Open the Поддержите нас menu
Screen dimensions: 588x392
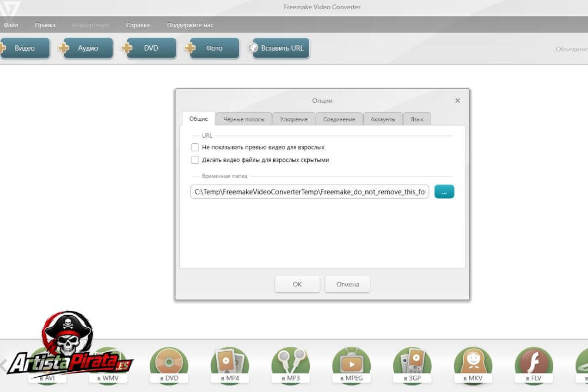click(x=190, y=25)
